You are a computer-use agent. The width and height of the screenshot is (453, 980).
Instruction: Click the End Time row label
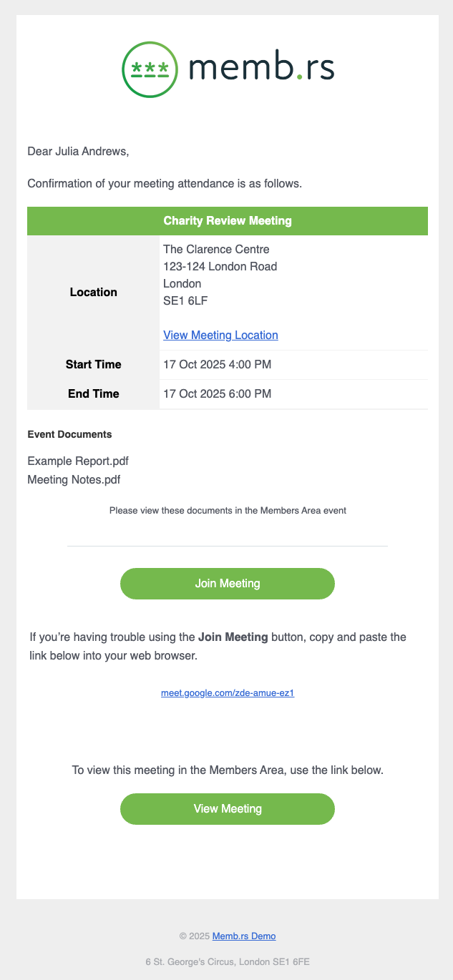tap(94, 394)
